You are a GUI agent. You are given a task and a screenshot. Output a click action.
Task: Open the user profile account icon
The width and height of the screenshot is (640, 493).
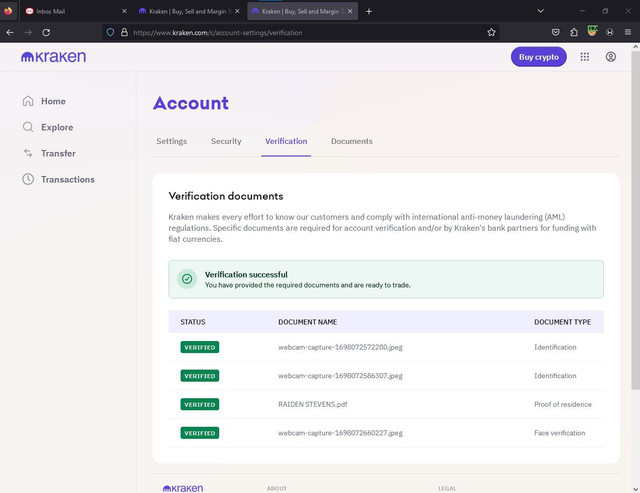tap(611, 57)
